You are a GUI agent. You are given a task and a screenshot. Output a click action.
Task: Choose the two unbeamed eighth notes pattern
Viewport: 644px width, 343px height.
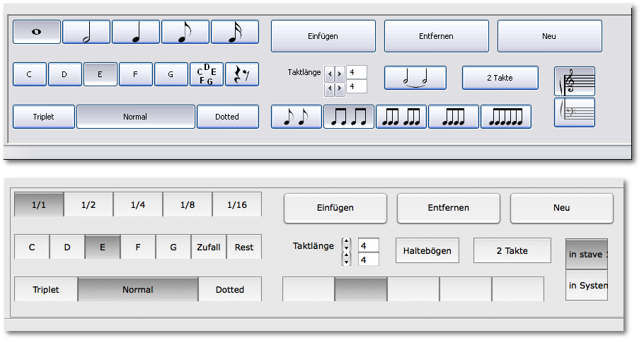[297, 117]
